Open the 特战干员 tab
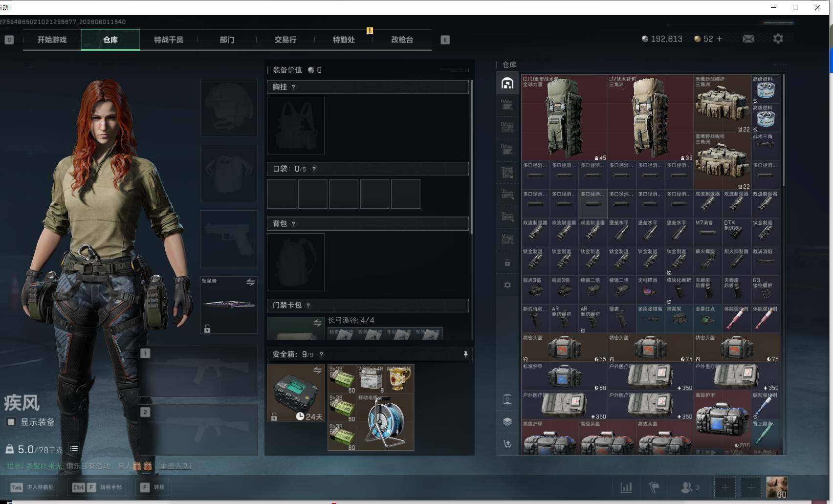 coord(169,40)
